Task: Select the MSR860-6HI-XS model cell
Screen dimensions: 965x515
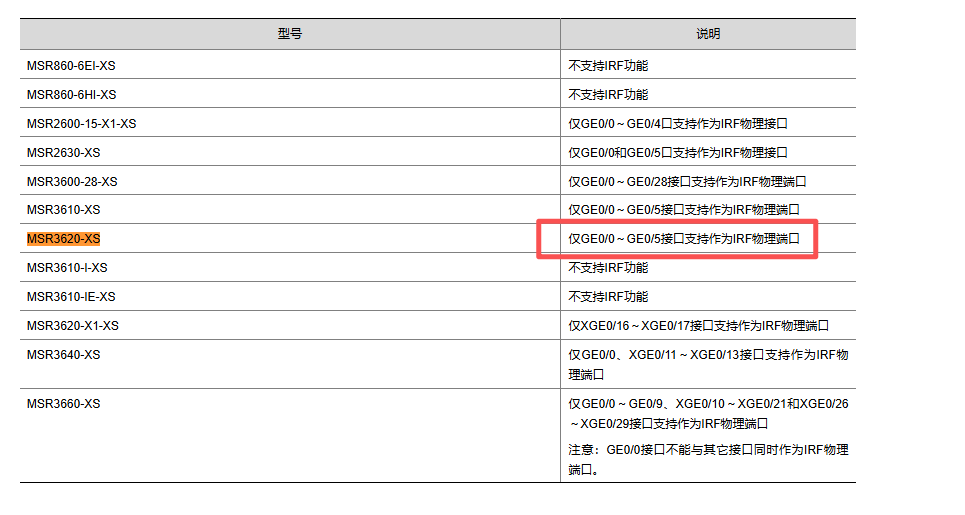Action: pyautogui.click(x=290, y=94)
